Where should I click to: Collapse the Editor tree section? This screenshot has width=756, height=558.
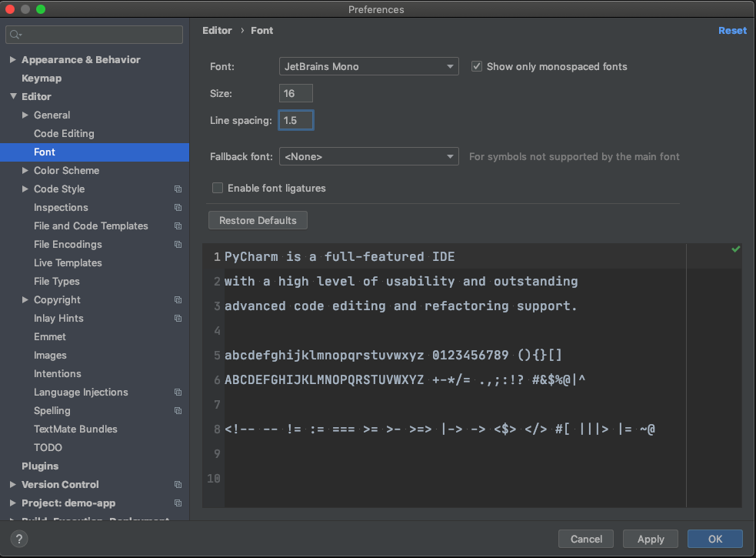click(12, 96)
